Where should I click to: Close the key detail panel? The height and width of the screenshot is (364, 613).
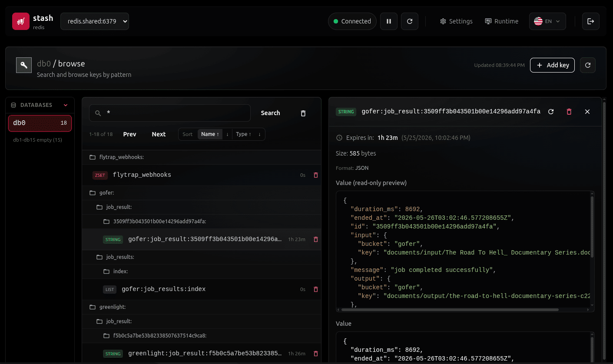(x=587, y=112)
